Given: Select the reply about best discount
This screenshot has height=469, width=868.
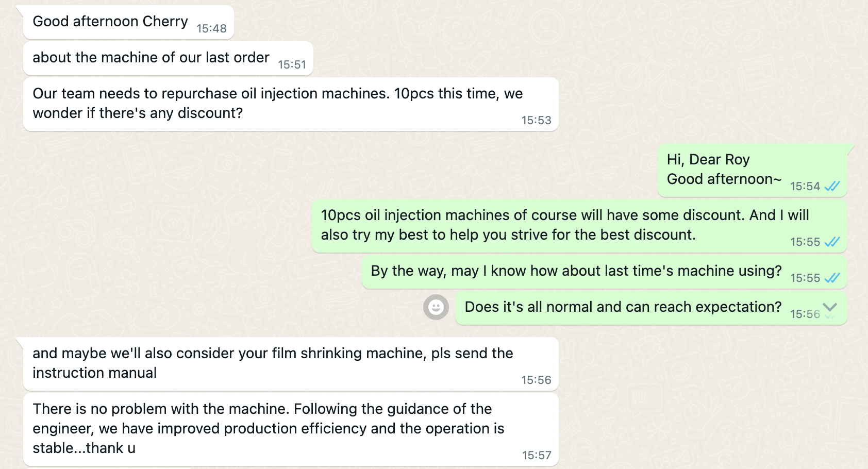Looking at the screenshot, I should pos(579,226).
